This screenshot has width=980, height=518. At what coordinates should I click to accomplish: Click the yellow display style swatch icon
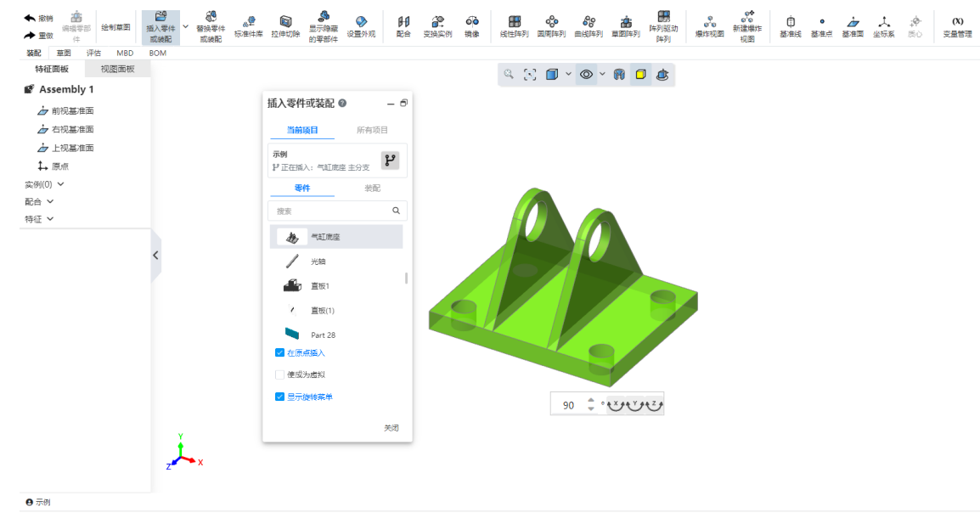coord(640,75)
